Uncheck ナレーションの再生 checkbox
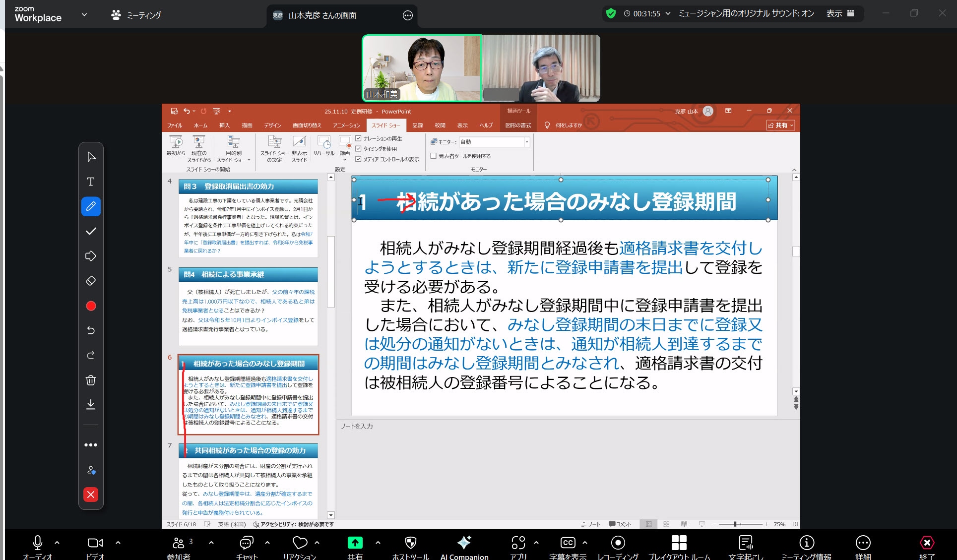 (x=358, y=138)
